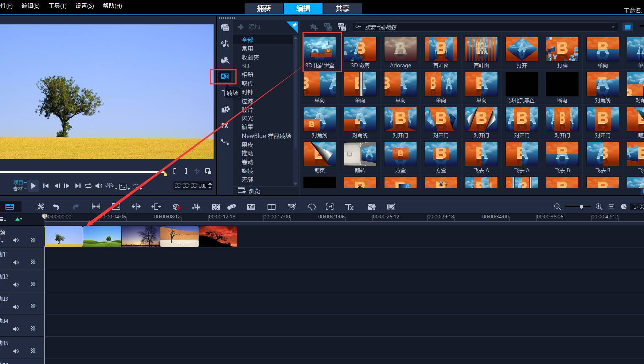
Task: Zoom in the timeline with magnifier plus
Action: point(599,207)
